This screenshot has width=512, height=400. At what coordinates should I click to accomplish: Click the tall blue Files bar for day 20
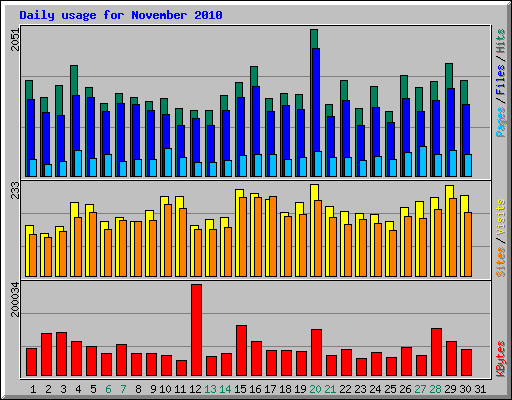(x=316, y=100)
